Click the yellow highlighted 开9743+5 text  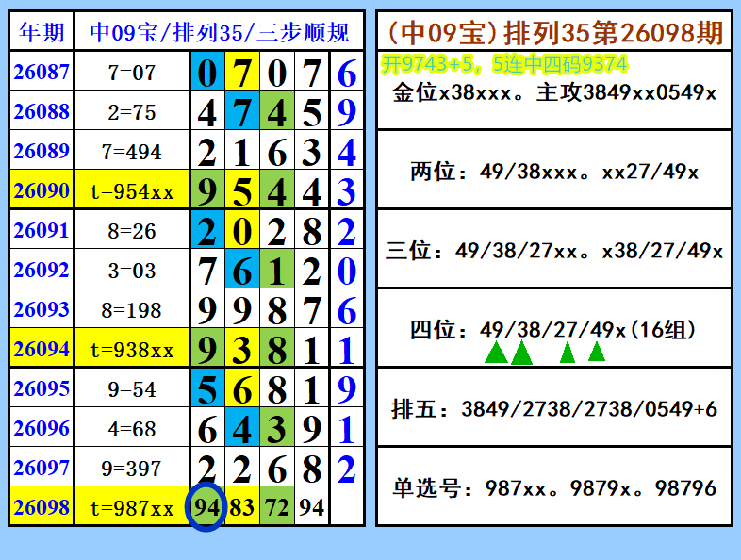[x=504, y=64]
